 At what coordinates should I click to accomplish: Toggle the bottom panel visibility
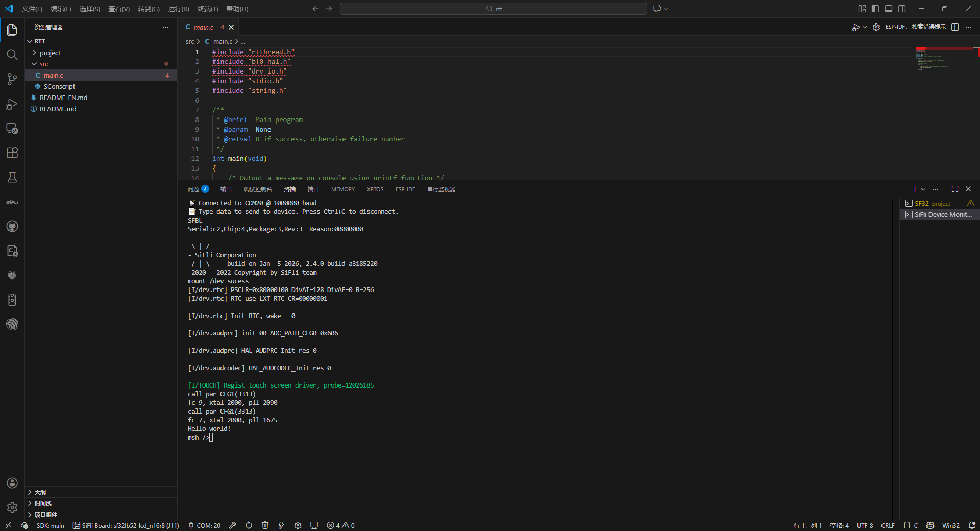point(889,9)
